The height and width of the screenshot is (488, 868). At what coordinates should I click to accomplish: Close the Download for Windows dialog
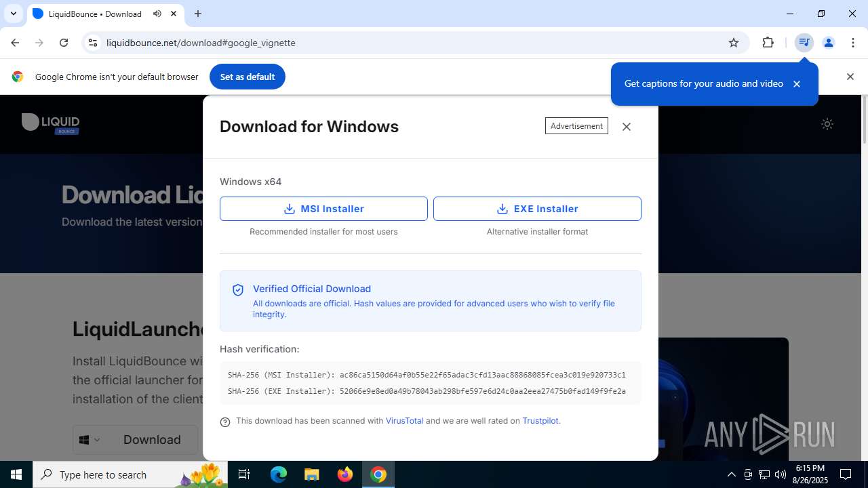pos(627,127)
